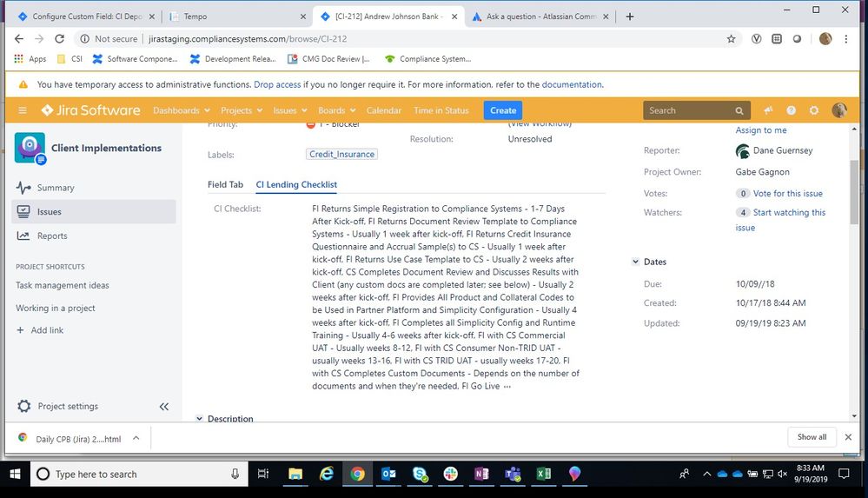
Task: Click the browser back arrow
Action: pos(19,39)
